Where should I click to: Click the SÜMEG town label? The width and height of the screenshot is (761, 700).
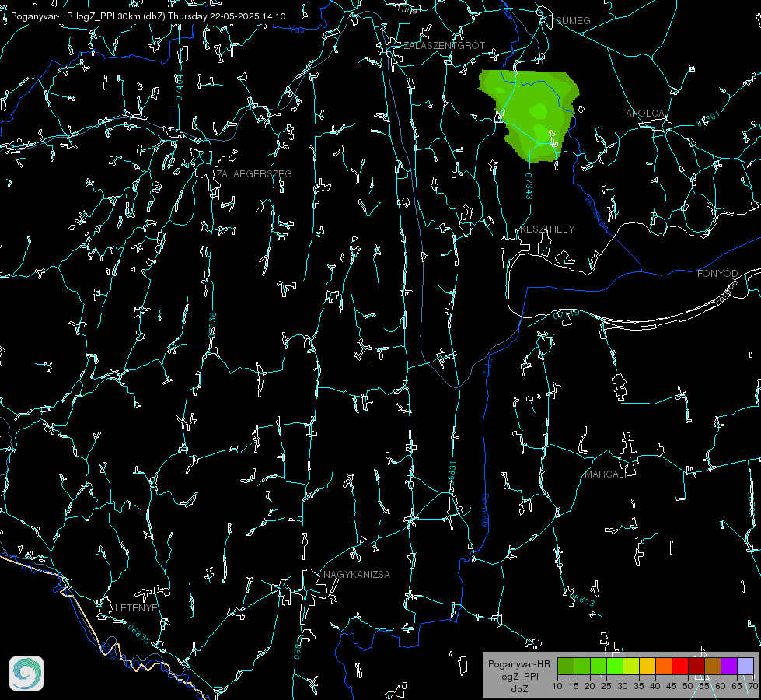[x=573, y=20]
